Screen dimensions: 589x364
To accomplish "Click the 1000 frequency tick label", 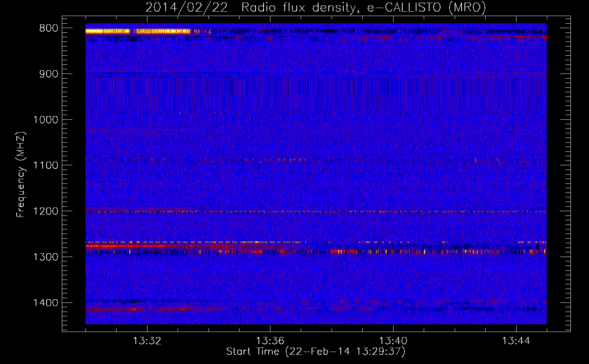I will [x=46, y=120].
